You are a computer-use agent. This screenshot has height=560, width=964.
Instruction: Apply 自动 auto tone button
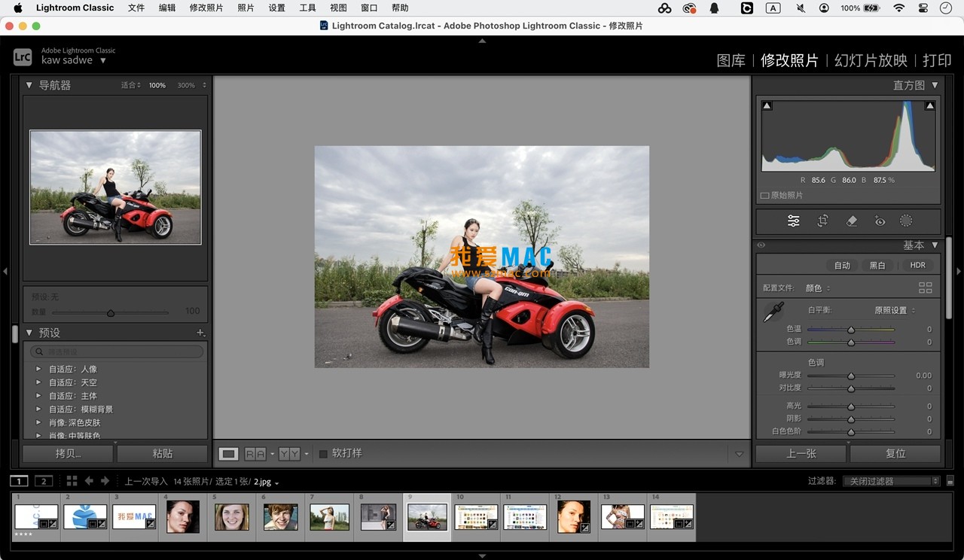pyautogui.click(x=842, y=265)
